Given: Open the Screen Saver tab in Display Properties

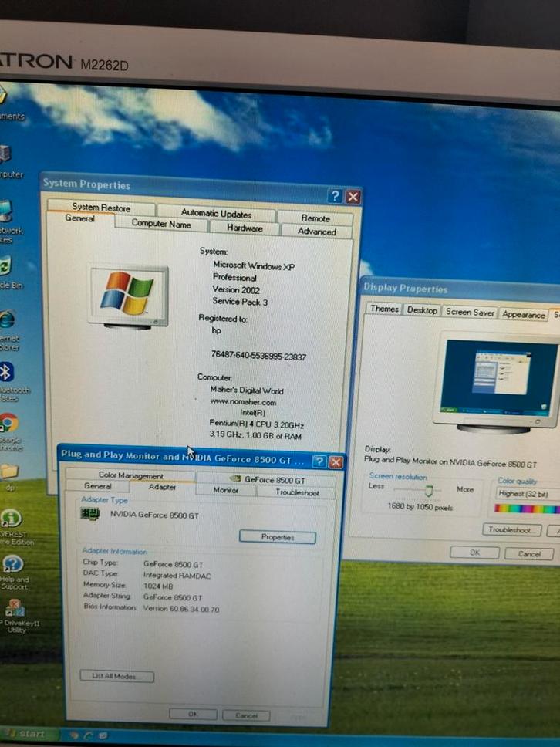Looking at the screenshot, I should (x=470, y=312).
